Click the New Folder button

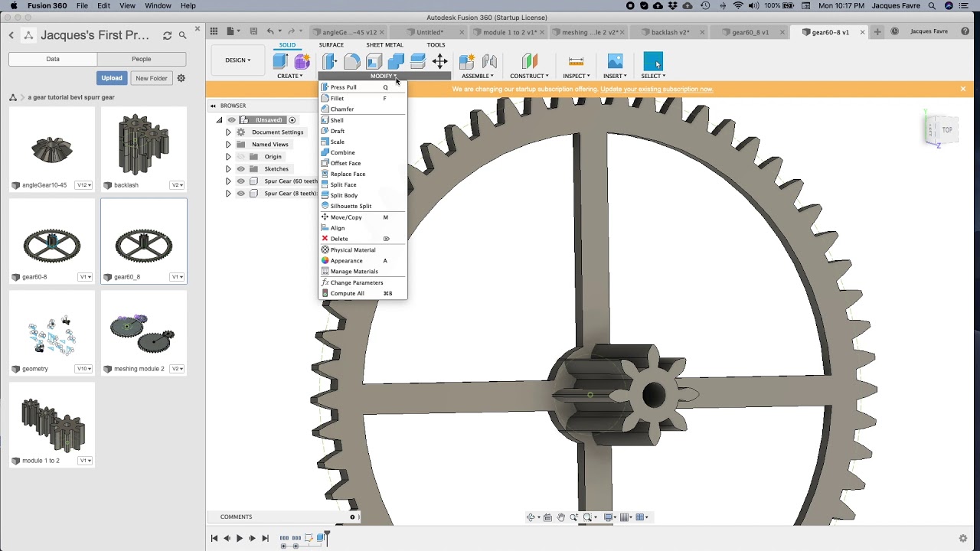click(x=152, y=78)
